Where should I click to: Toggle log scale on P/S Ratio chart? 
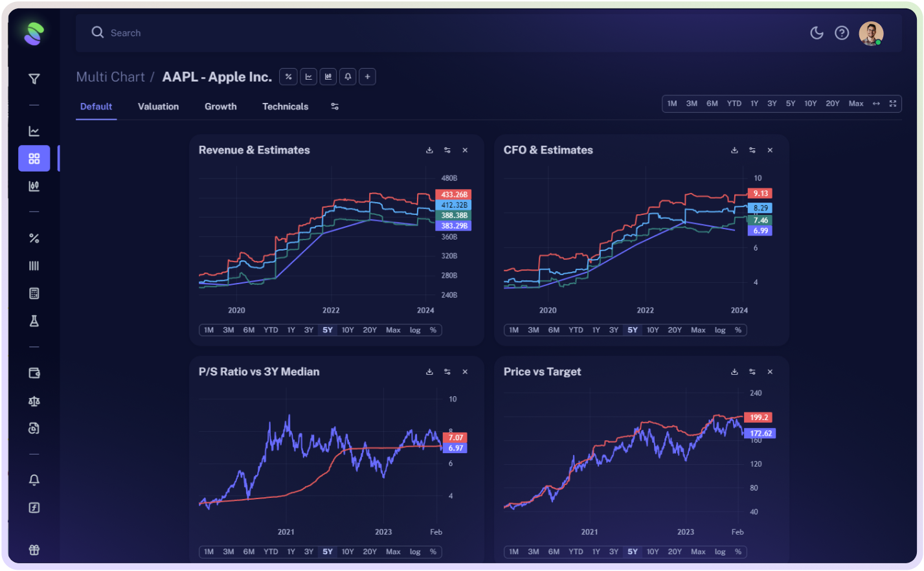(x=414, y=552)
